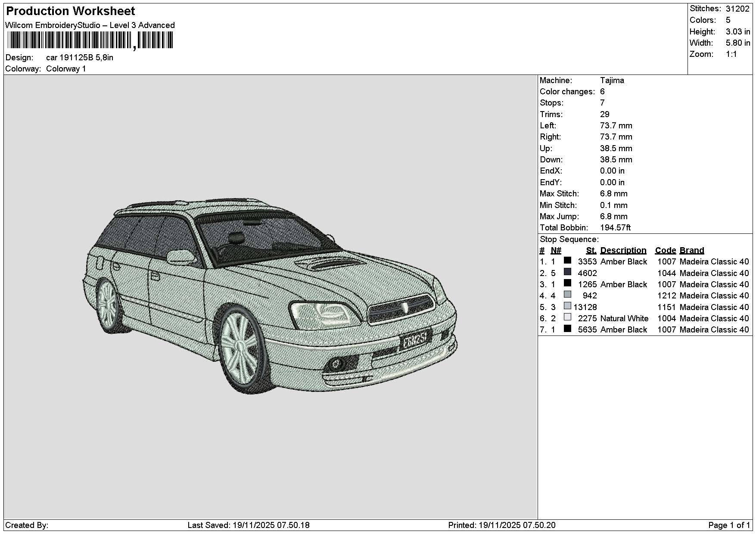The width and height of the screenshot is (756, 534).
Task: Click thread code '1212' in stop row 4
Action: tap(667, 296)
